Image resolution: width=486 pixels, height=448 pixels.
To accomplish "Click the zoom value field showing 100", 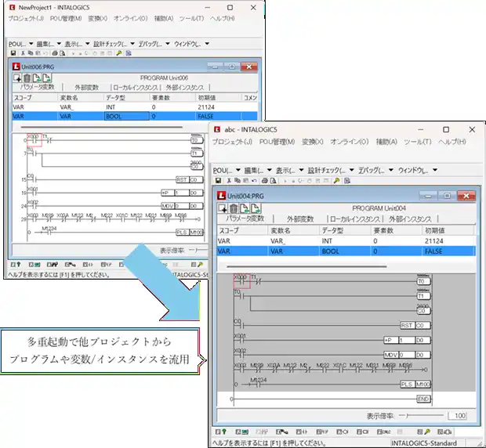I will [457, 415].
